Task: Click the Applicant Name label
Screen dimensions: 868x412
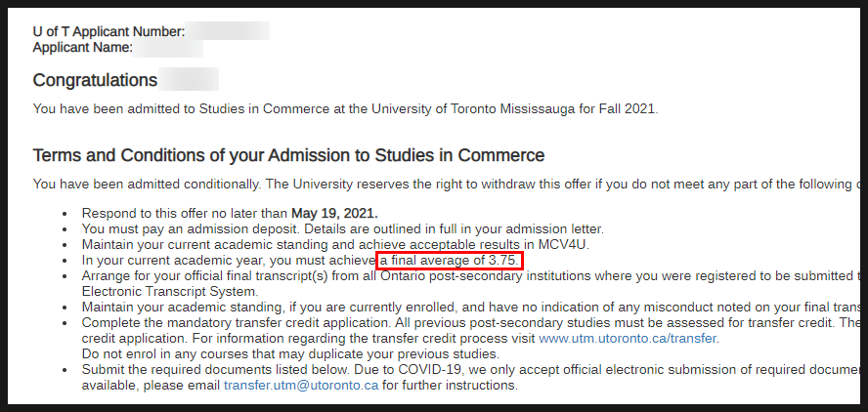Action: click(82, 48)
